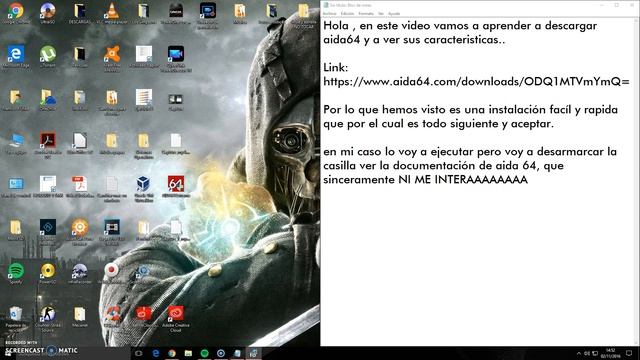Open the Action Center notification icon

[629, 353]
